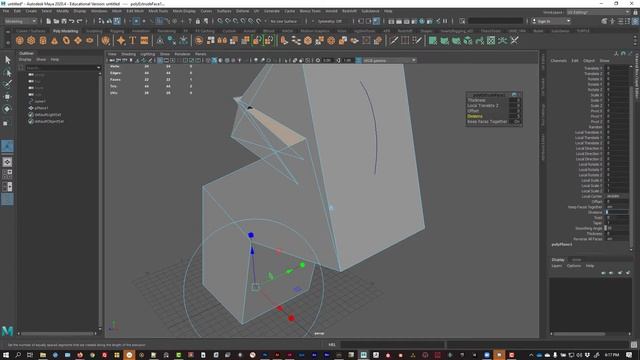Click the new scene icon
The width and height of the screenshot is (640, 360).
tap(49, 21)
